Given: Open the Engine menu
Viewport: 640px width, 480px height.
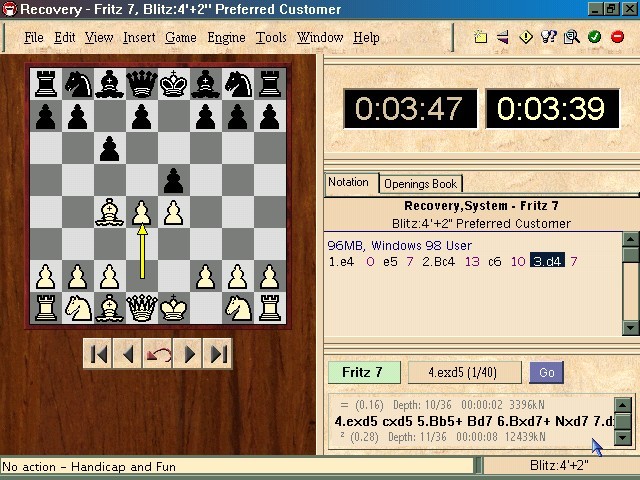Looking at the screenshot, I should pos(226,38).
